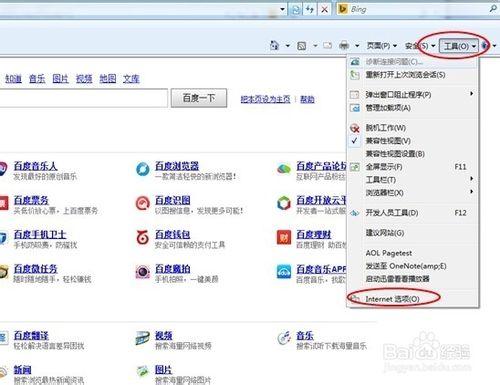The image size is (500, 385).
Task: Click the Refresh page icon
Action: [310, 10]
